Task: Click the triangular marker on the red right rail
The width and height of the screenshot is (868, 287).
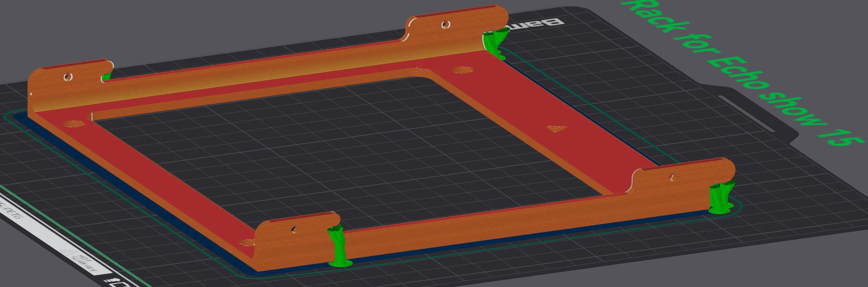Action: [557, 128]
